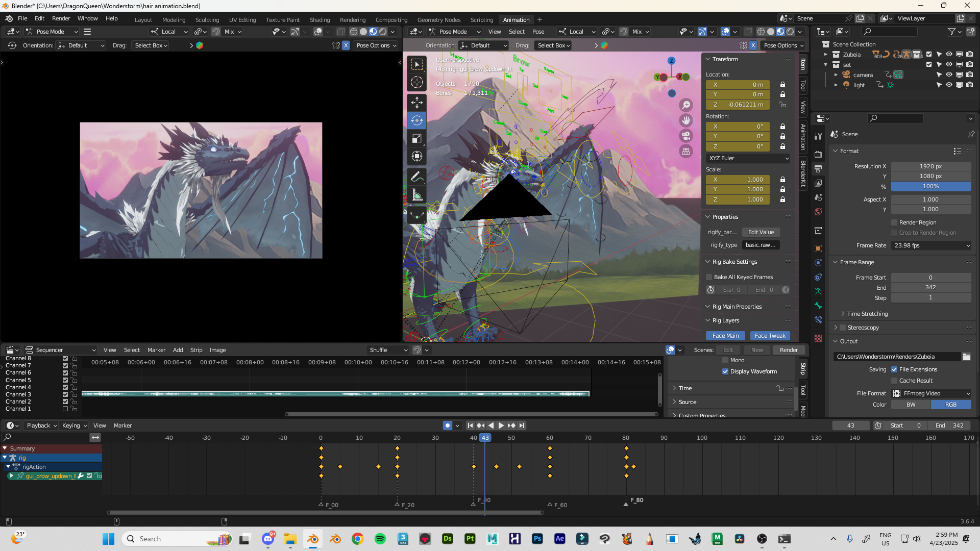Enable Mono checkbox

coord(725,360)
